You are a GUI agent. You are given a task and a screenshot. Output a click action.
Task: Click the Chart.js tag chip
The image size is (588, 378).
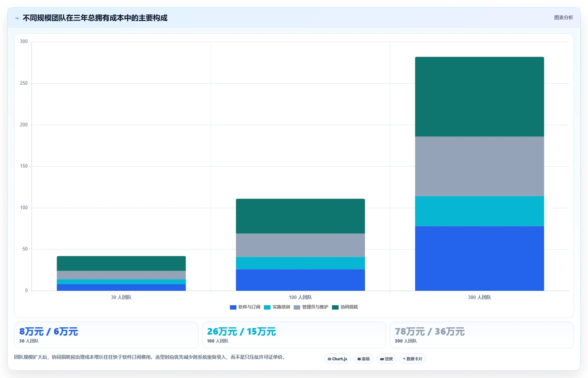click(337, 359)
